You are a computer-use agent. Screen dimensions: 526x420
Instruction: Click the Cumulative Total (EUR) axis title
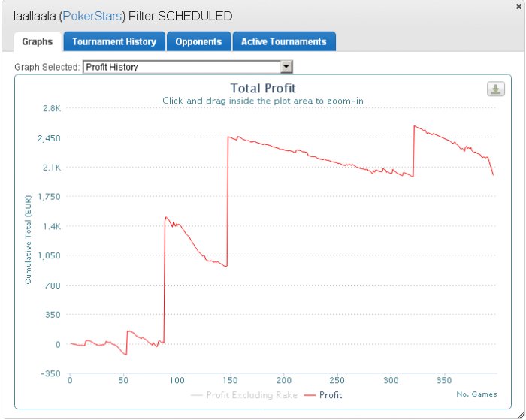coord(29,240)
